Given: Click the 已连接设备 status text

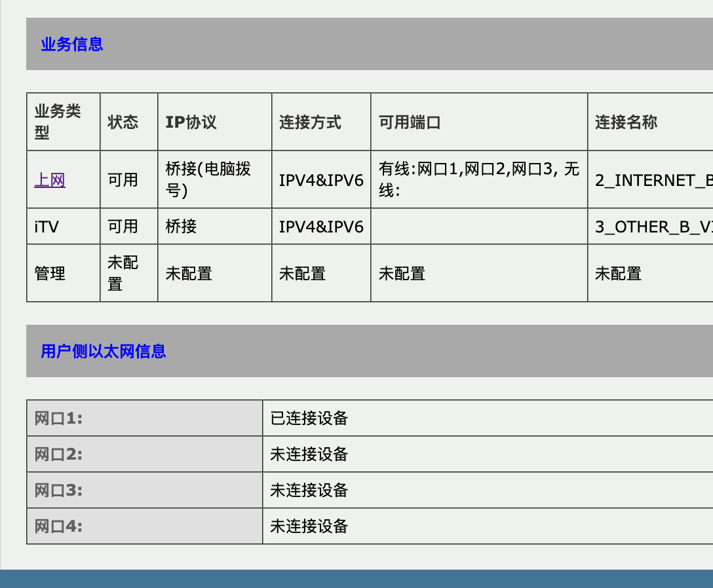Looking at the screenshot, I should [309, 418].
